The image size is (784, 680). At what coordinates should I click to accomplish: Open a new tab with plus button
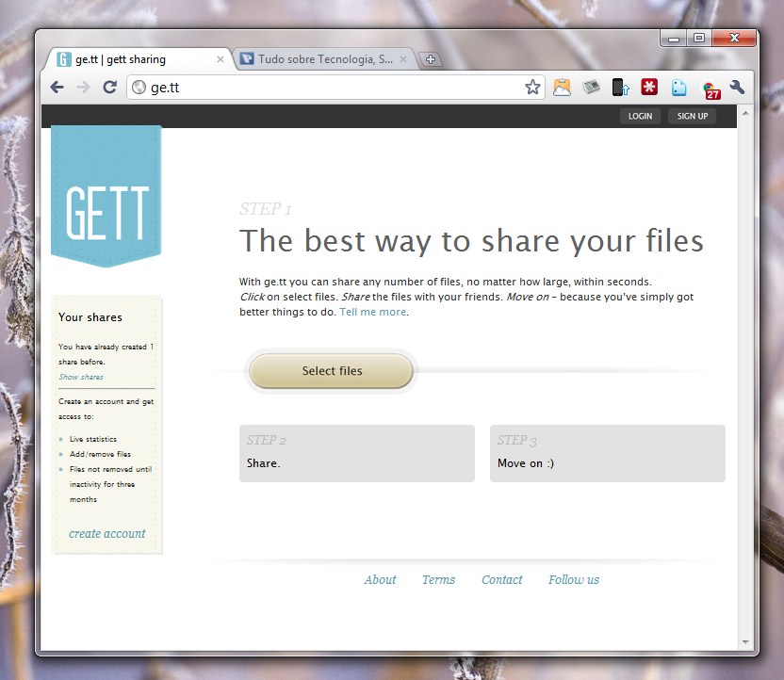[430, 59]
